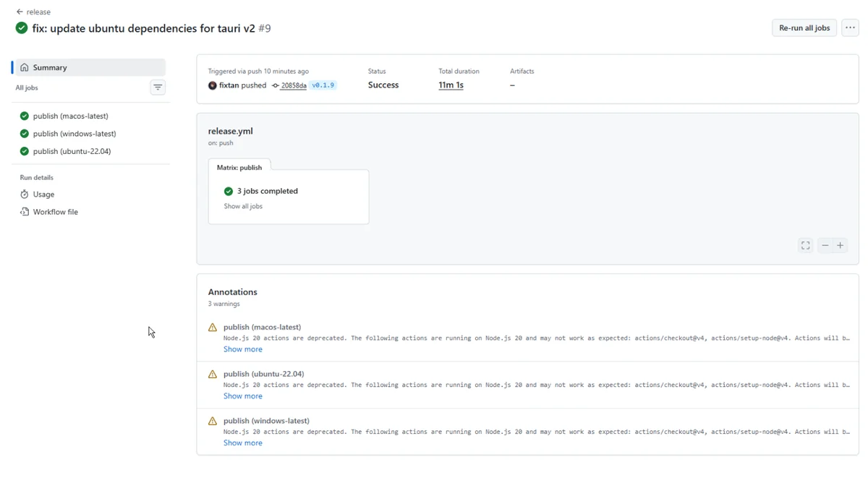Click the 11m 1s total duration link
The image size is (868, 478).
[x=451, y=85]
